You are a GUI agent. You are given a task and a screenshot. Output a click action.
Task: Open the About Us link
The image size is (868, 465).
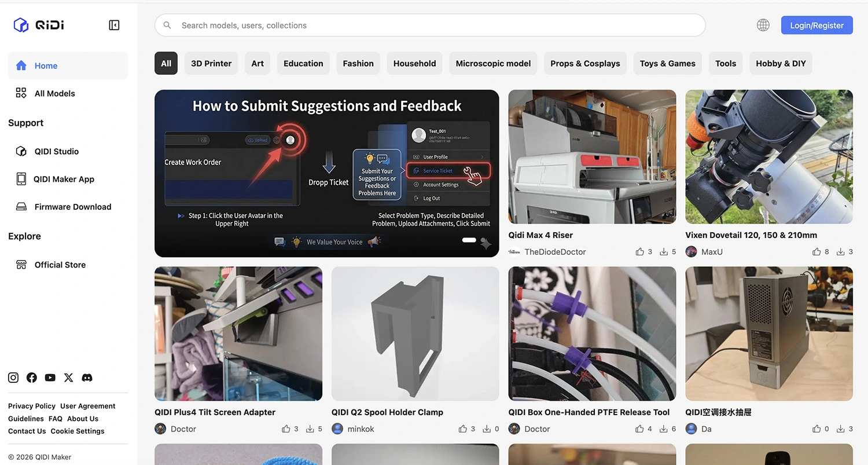[83, 419]
